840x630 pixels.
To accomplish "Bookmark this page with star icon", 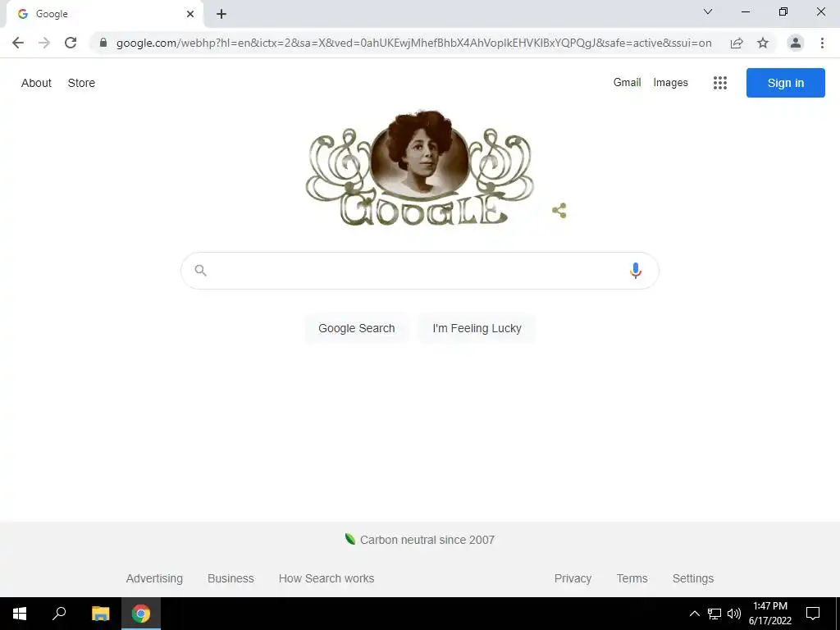I will [763, 43].
